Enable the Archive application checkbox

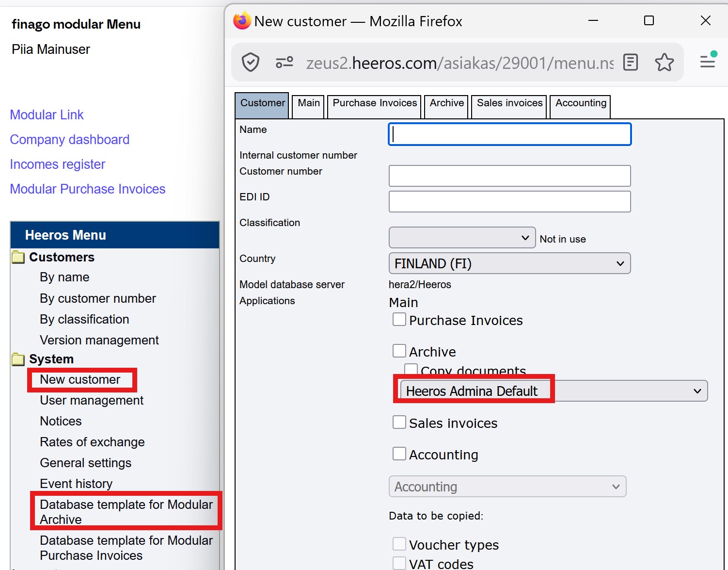[x=399, y=351]
